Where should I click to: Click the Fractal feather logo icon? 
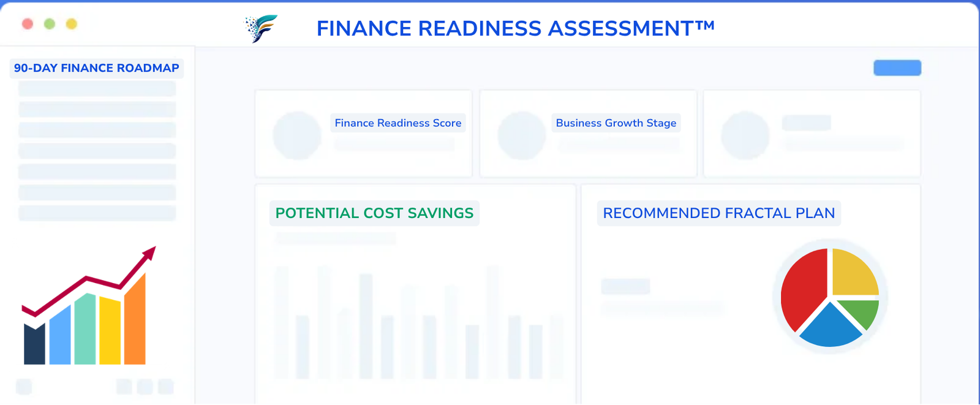pyautogui.click(x=262, y=28)
